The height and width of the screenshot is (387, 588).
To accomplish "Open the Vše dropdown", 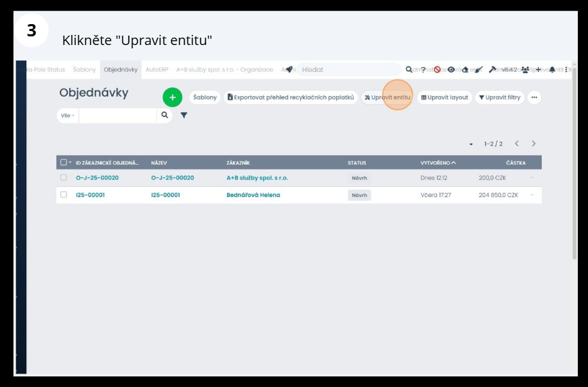I will [68, 116].
